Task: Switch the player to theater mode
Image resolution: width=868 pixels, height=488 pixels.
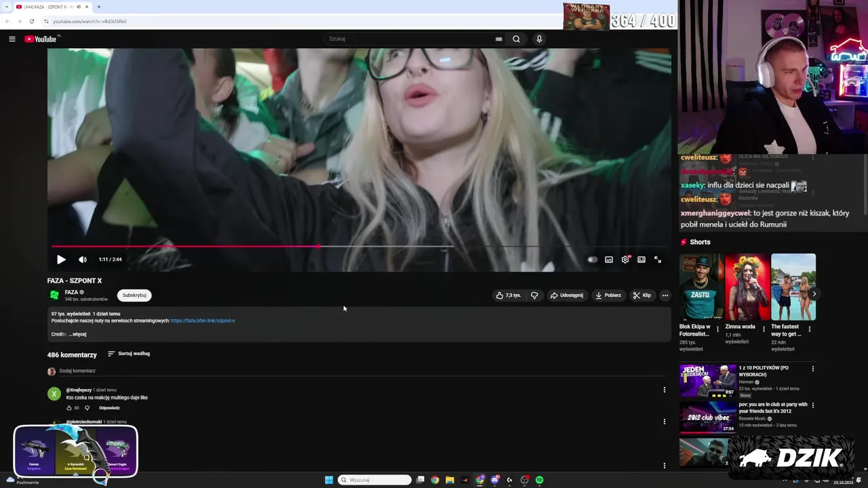Action: click(x=642, y=260)
